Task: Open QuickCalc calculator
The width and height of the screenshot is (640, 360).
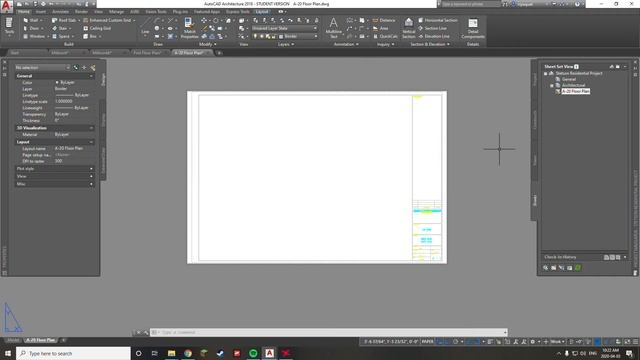Action: [384, 36]
